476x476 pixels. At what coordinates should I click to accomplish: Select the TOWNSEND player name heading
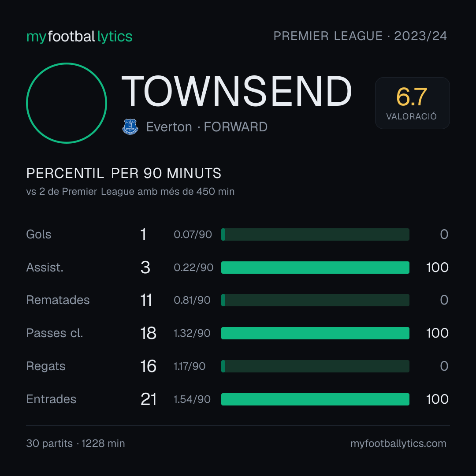click(237, 91)
